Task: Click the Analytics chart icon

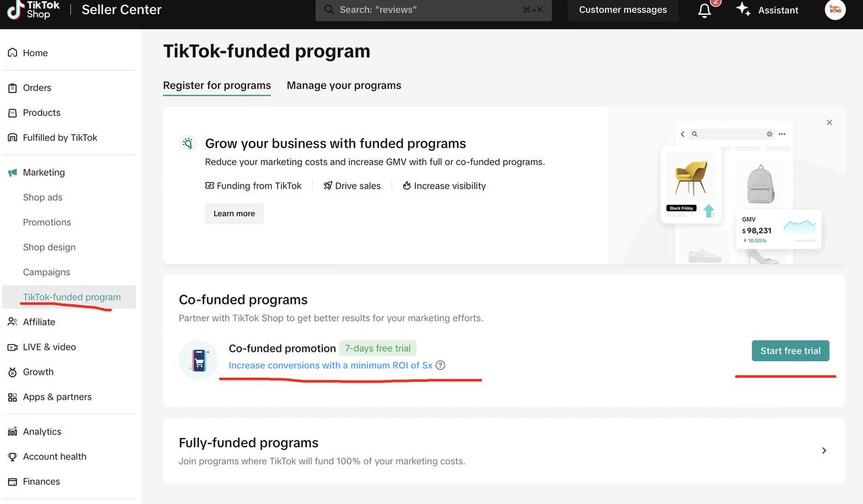Action: click(12, 432)
